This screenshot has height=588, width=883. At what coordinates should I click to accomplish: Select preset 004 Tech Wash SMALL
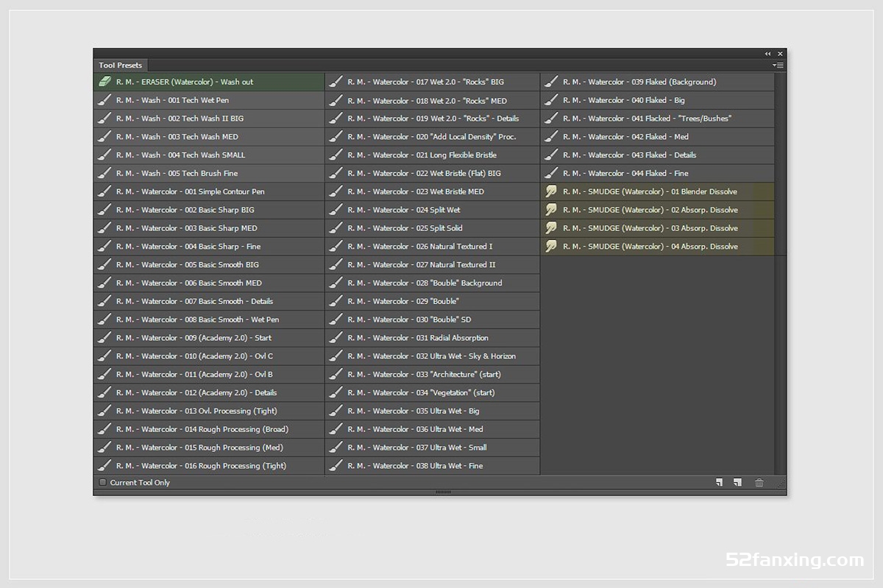209,155
